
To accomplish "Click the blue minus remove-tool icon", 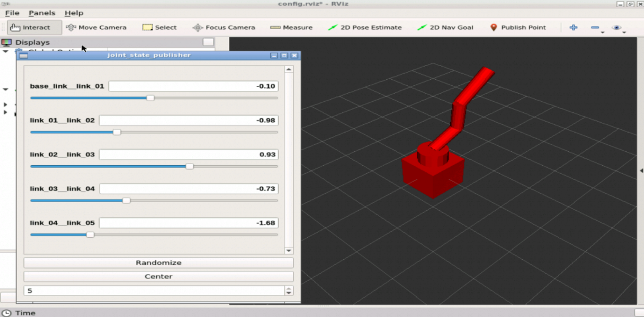I will tap(594, 28).
